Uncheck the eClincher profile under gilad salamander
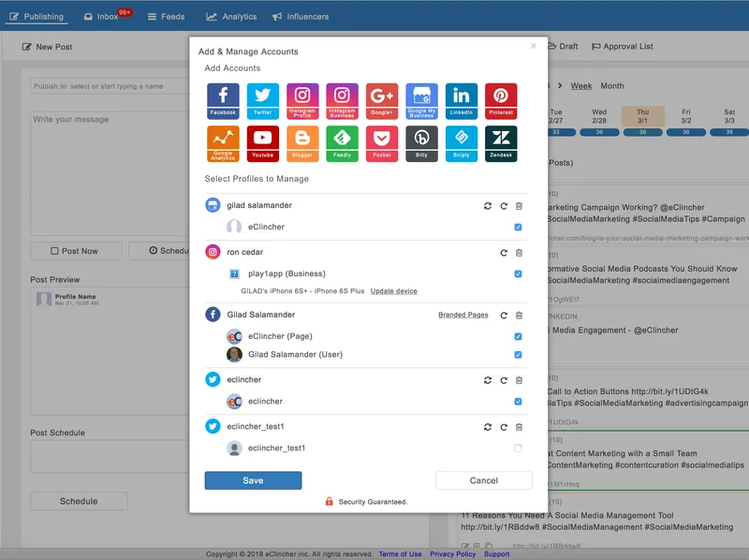749x560 pixels. (x=518, y=227)
